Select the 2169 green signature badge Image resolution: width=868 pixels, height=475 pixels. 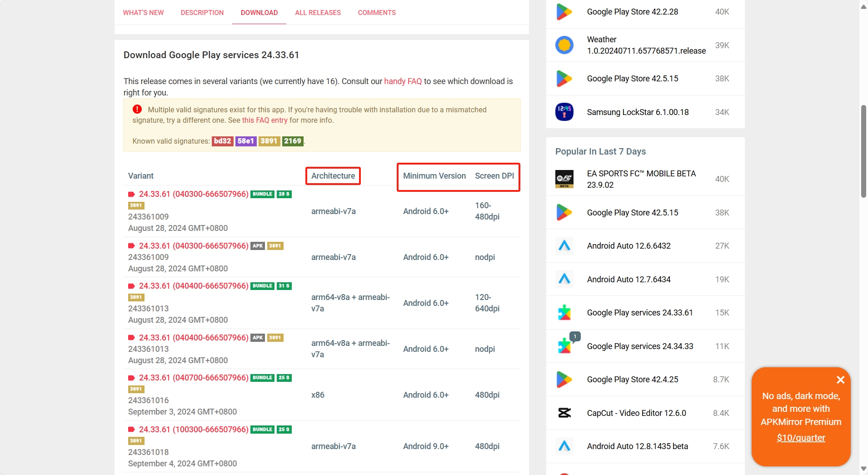(x=293, y=141)
